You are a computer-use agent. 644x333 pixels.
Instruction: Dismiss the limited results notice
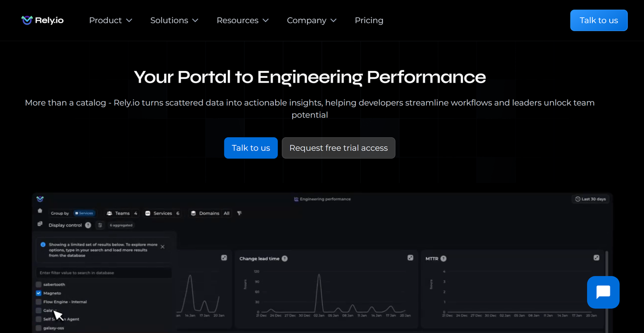tap(163, 247)
